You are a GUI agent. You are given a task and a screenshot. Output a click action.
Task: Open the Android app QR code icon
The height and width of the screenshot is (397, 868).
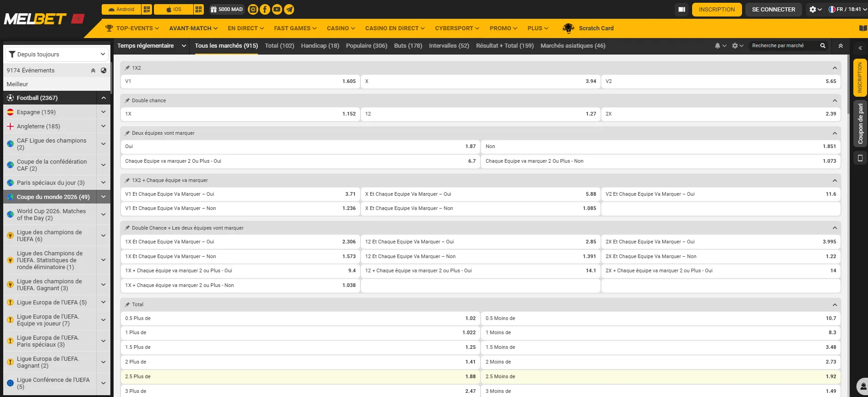click(x=147, y=9)
